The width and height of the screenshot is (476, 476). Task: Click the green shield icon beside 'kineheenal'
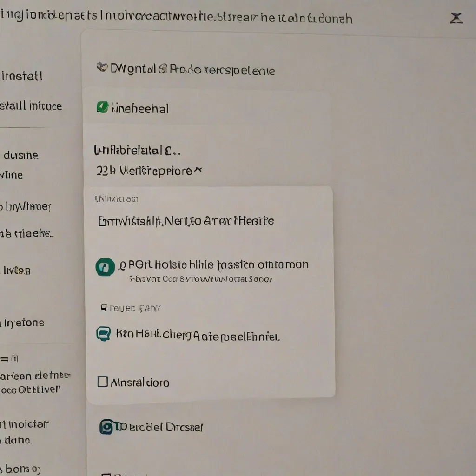pos(103,108)
